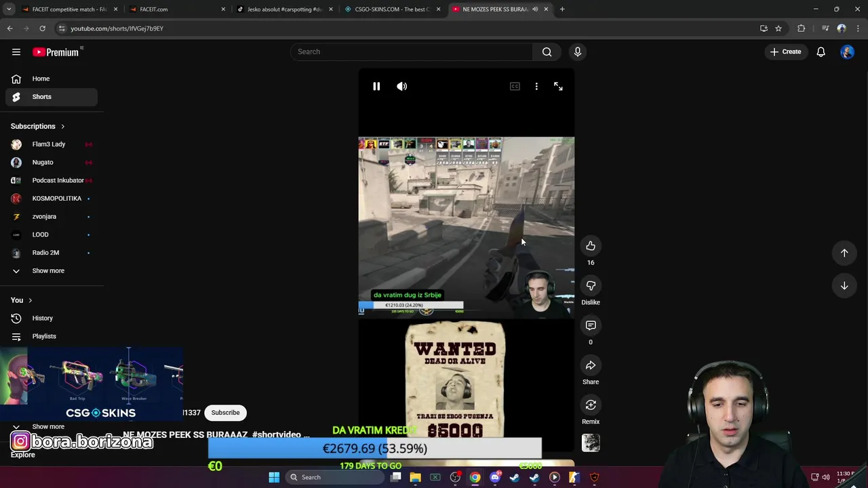Viewport: 868px width, 488px height.
Task: Open Radio 2M channel
Action: (52, 252)
